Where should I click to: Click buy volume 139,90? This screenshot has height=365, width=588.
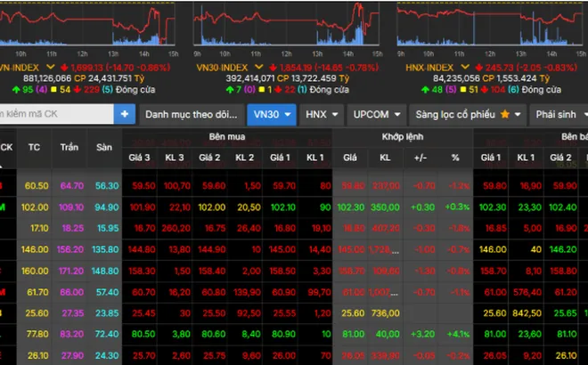pyautogui.click(x=247, y=292)
